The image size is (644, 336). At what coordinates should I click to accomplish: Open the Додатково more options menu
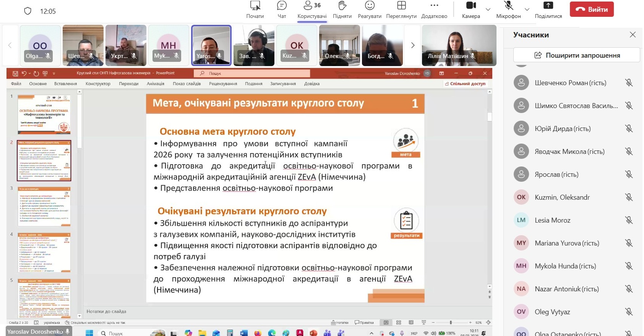pyautogui.click(x=434, y=10)
